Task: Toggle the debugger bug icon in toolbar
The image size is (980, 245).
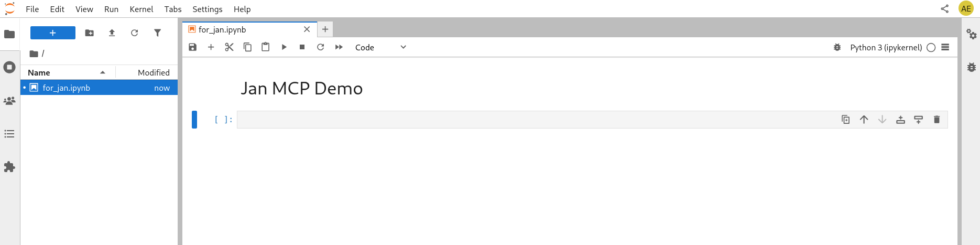Action: click(x=837, y=47)
